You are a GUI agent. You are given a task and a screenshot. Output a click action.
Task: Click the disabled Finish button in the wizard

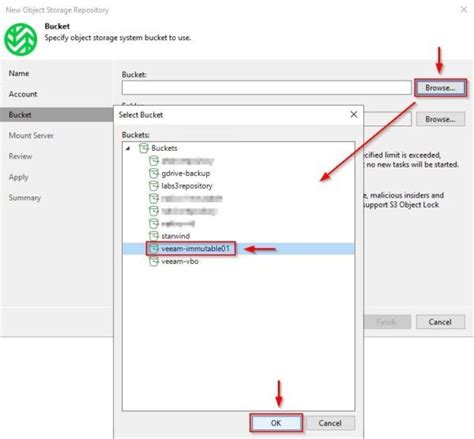[x=387, y=322]
